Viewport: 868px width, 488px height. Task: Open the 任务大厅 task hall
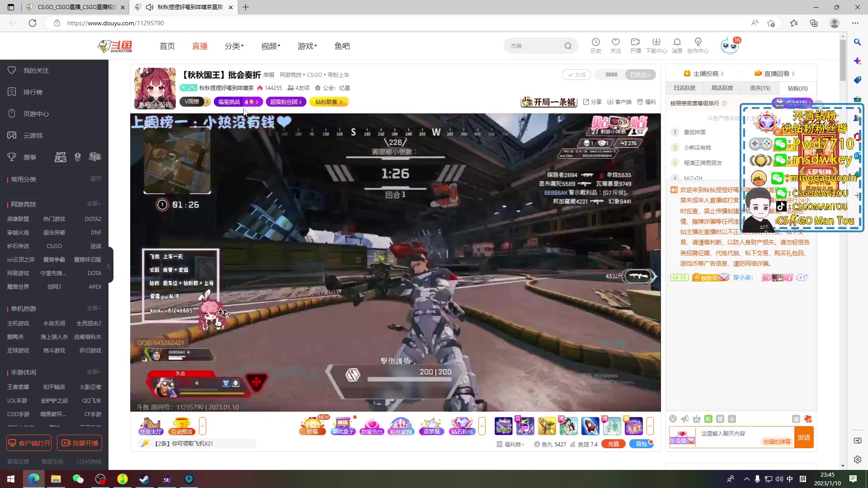click(x=151, y=426)
